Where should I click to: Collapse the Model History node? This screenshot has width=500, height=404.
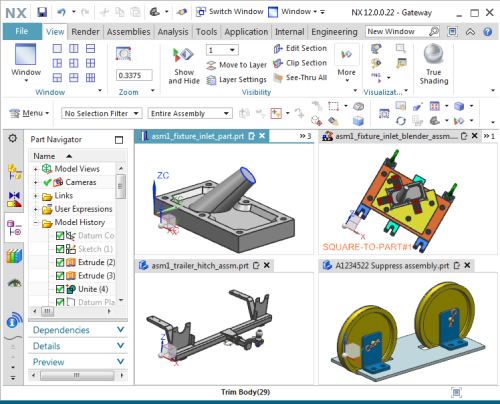pos(36,223)
